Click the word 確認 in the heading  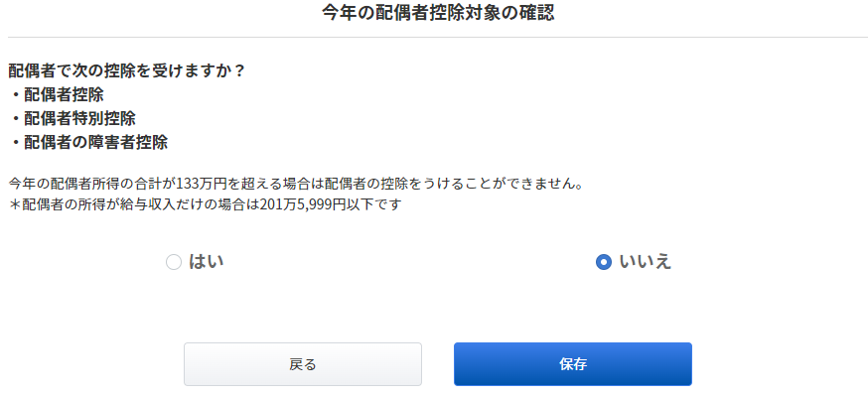click(537, 13)
